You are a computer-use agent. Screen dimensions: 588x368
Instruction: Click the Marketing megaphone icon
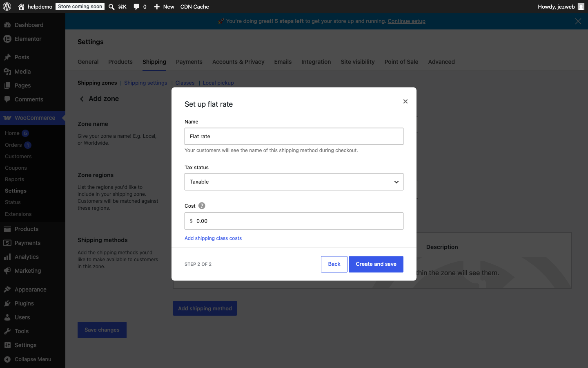click(x=7, y=271)
